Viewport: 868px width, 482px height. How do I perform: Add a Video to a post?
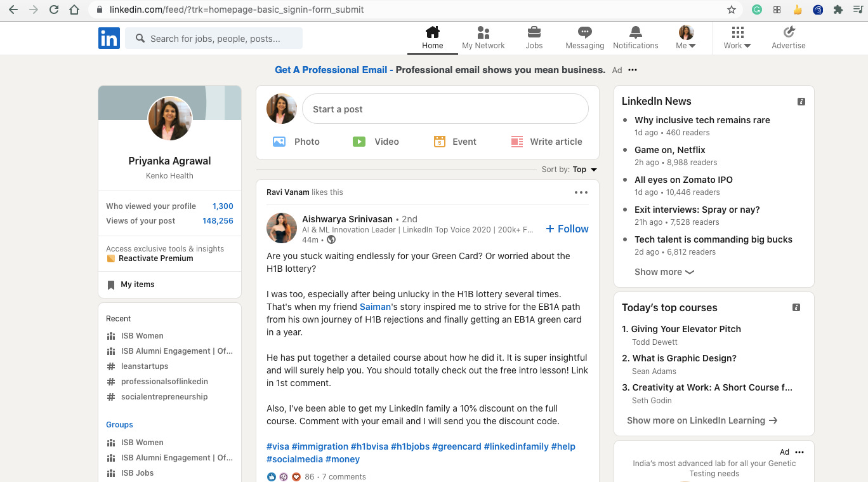point(376,142)
